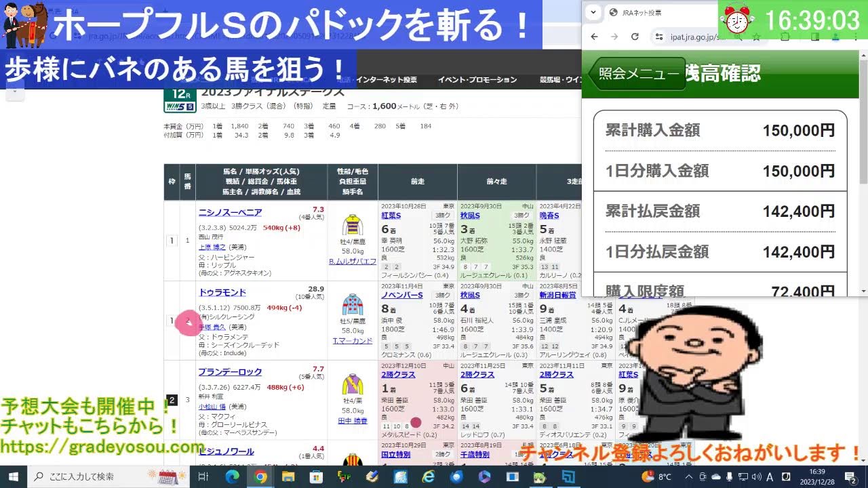The image size is (868, 488).
Task: Click ドゥラモンド's jockey silks icon
Action: click(353, 305)
